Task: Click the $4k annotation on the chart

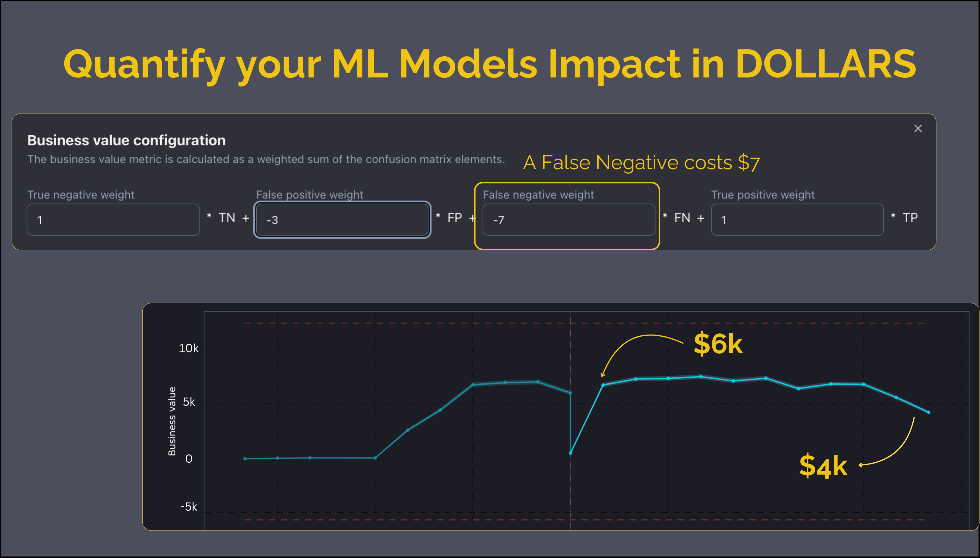Action: [824, 465]
